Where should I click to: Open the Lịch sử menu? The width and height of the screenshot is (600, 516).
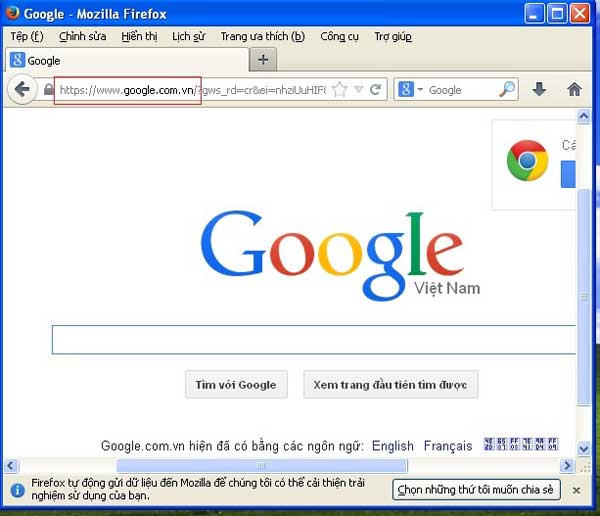[189, 36]
